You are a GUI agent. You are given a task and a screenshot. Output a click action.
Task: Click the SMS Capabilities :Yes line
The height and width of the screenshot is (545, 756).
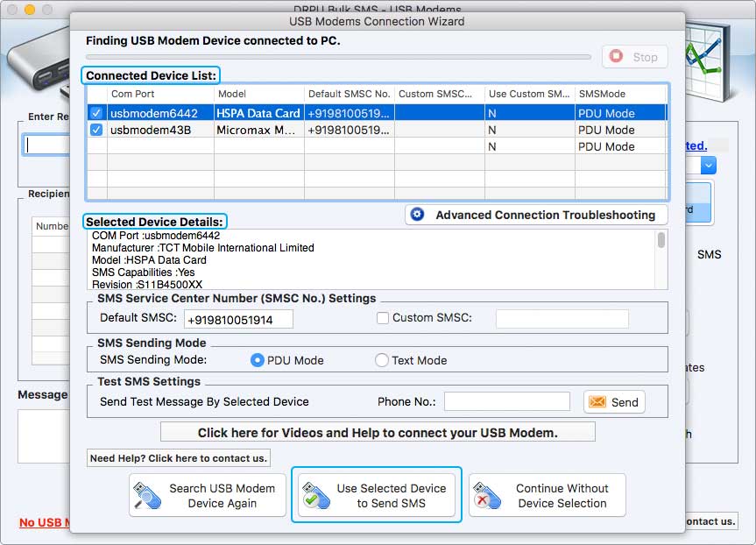(143, 272)
